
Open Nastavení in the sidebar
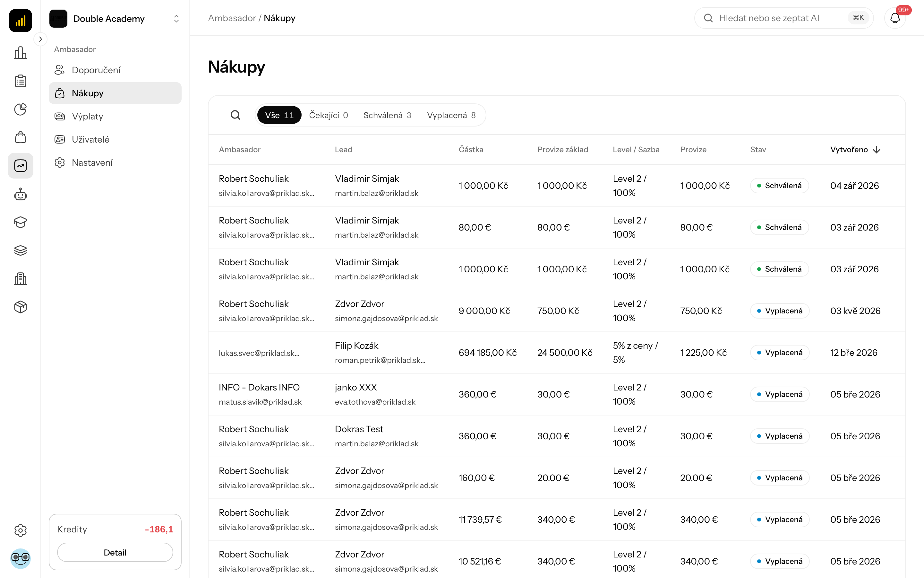(x=115, y=162)
